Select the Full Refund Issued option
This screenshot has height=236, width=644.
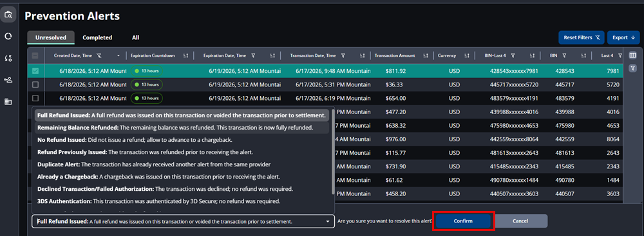(182, 115)
